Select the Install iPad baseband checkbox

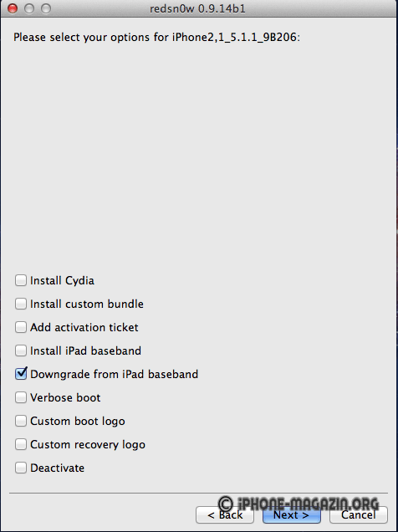21,350
